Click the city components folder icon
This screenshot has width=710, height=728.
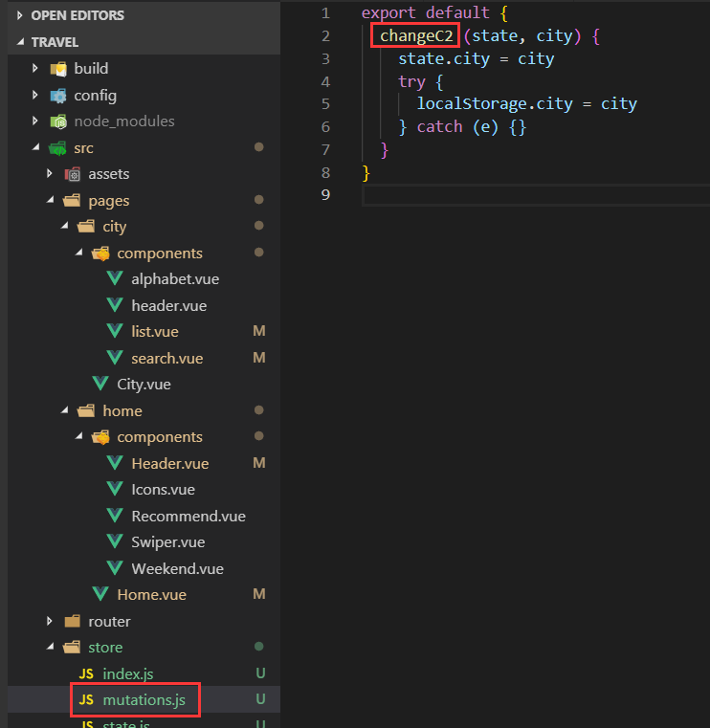point(100,254)
